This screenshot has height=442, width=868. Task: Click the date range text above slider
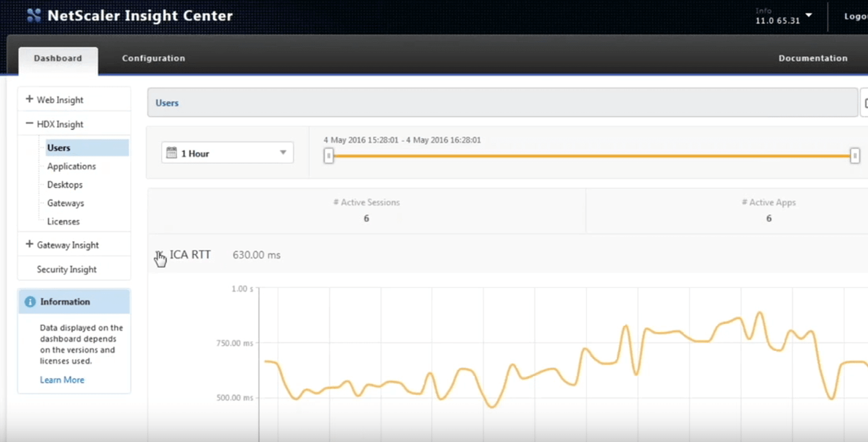pos(402,140)
